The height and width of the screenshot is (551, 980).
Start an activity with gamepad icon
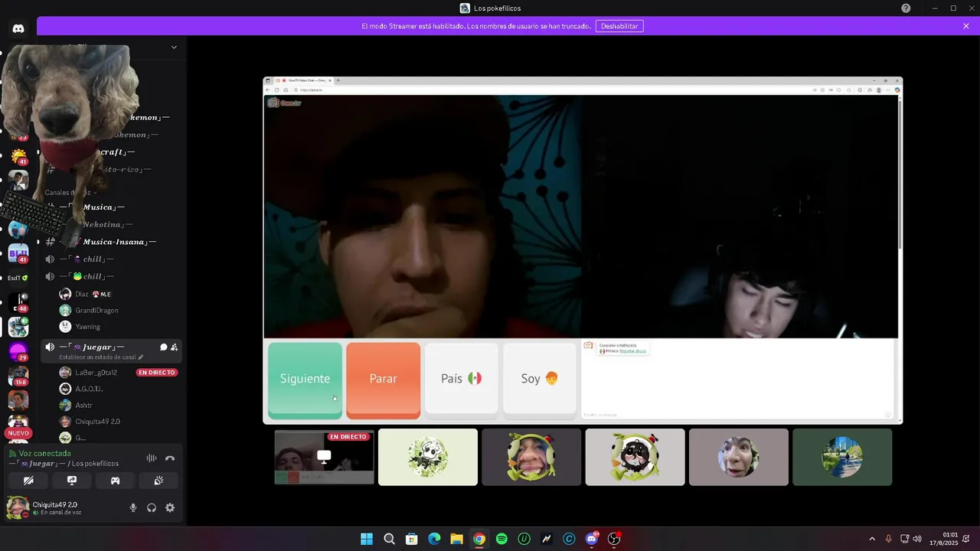tap(115, 481)
